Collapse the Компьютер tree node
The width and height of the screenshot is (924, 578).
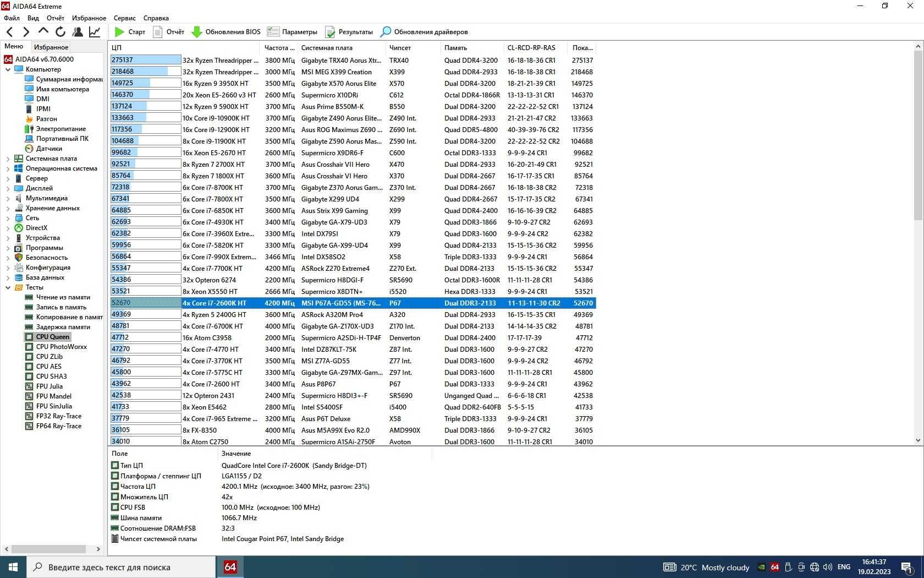(8, 69)
